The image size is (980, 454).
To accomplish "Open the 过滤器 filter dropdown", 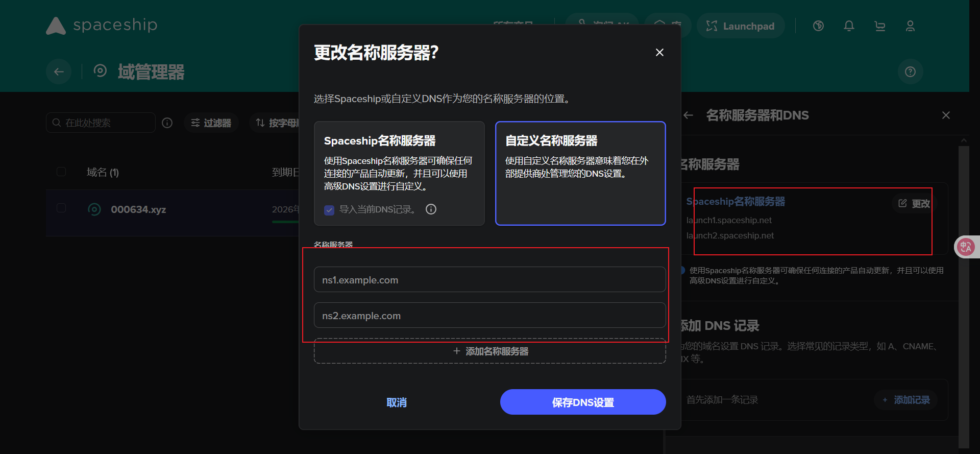I will [x=211, y=123].
